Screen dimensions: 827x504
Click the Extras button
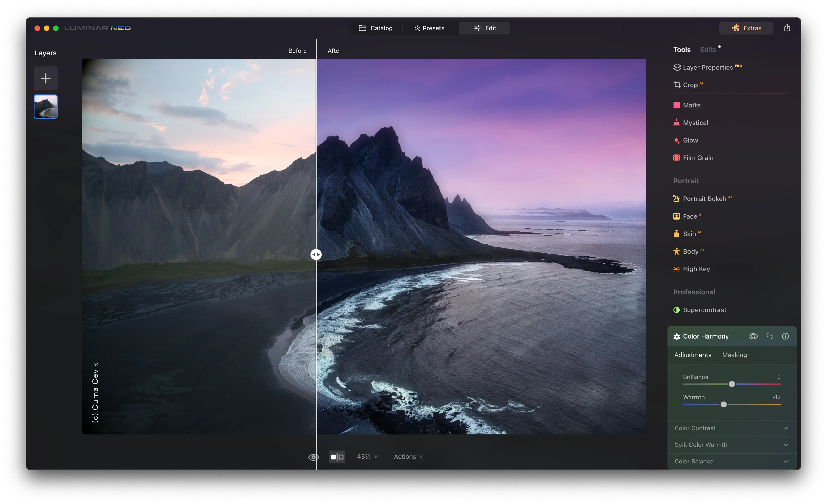pos(746,28)
